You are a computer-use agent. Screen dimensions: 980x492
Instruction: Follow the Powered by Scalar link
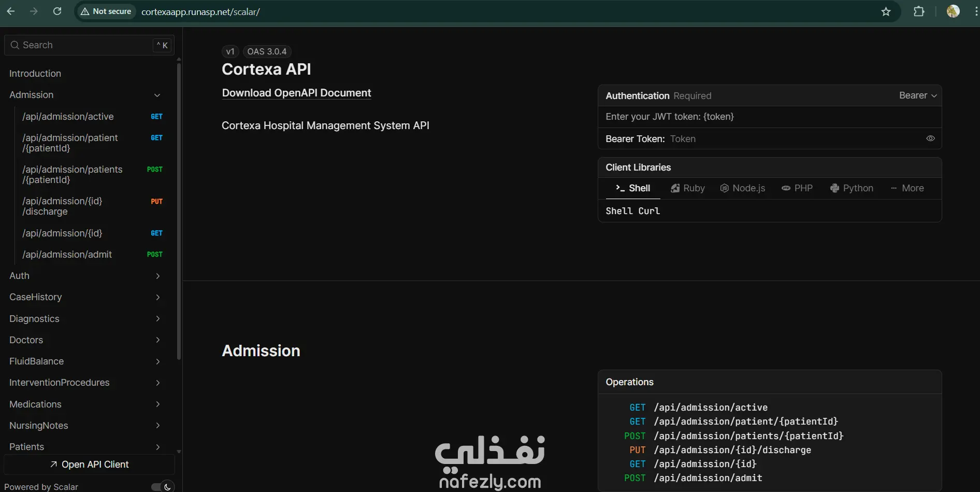[x=41, y=487]
